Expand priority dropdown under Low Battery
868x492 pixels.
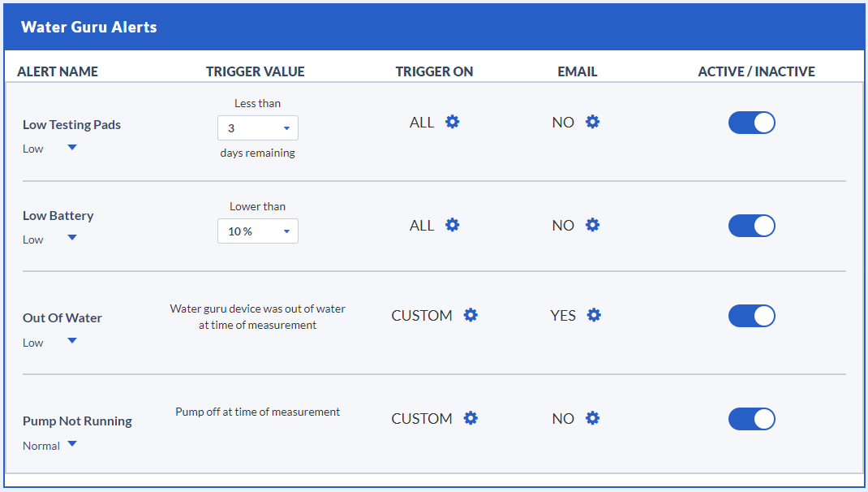(72, 238)
